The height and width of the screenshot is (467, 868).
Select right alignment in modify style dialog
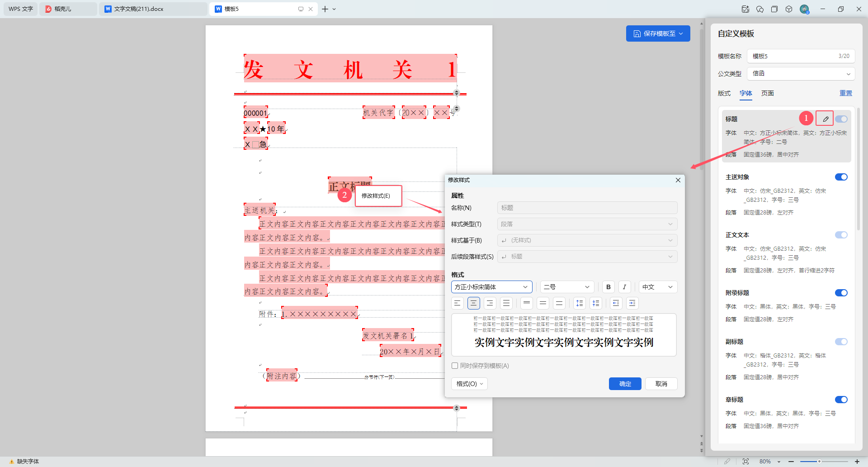tap(490, 303)
